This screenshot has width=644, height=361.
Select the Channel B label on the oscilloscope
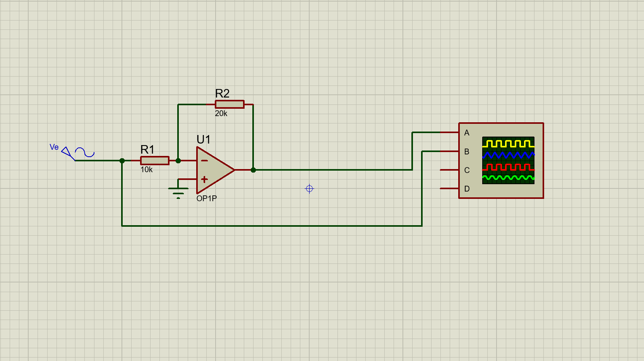pyautogui.click(x=466, y=152)
